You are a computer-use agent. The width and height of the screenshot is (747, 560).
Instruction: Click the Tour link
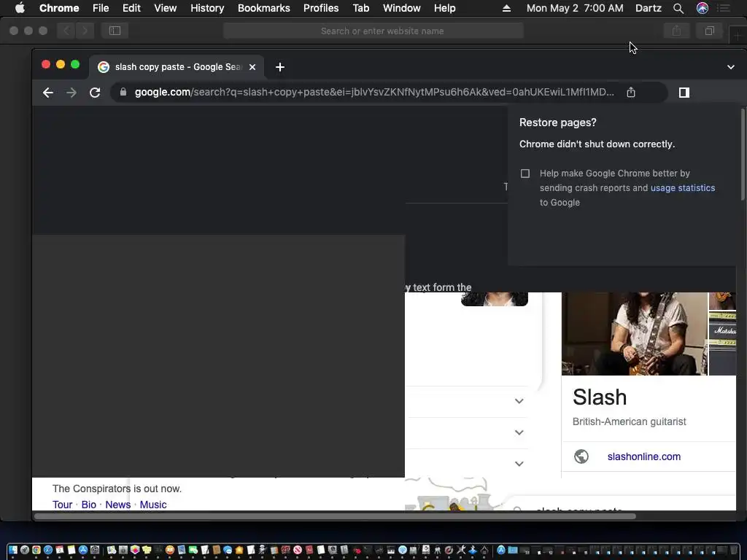click(x=63, y=505)
